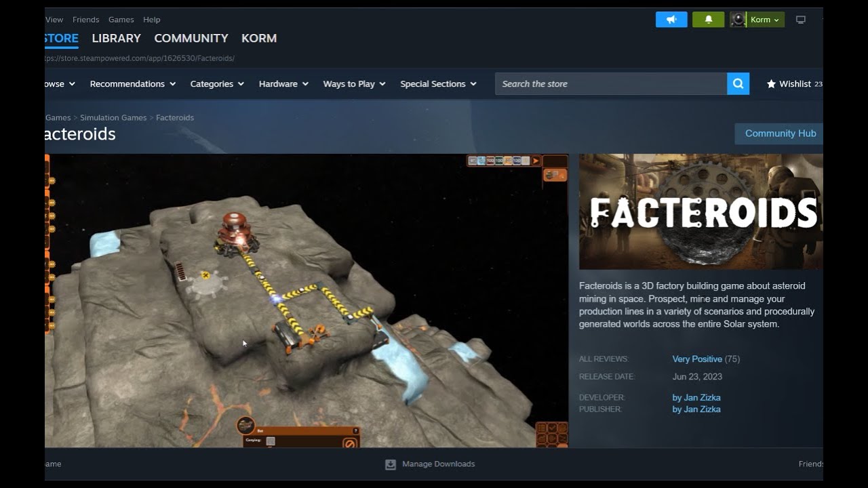
Task: Click the Facteroids header capsule image
Action: coord(701,211)
